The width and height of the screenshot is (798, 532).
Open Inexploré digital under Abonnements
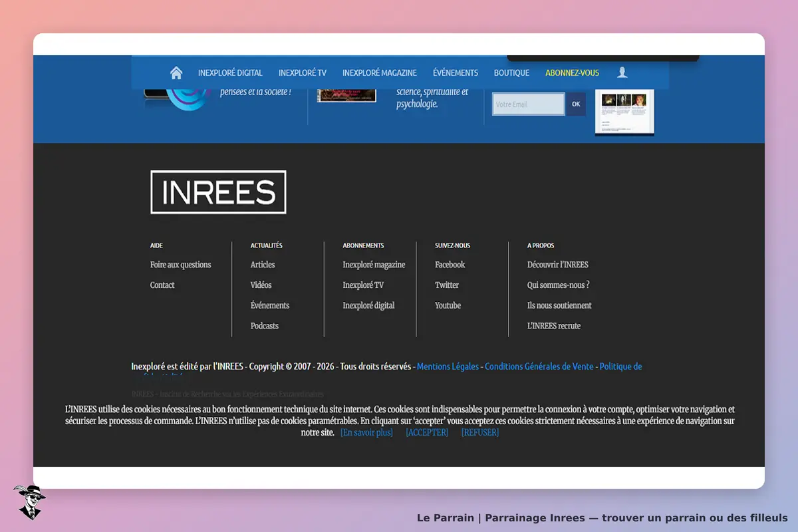pos(369,305)
